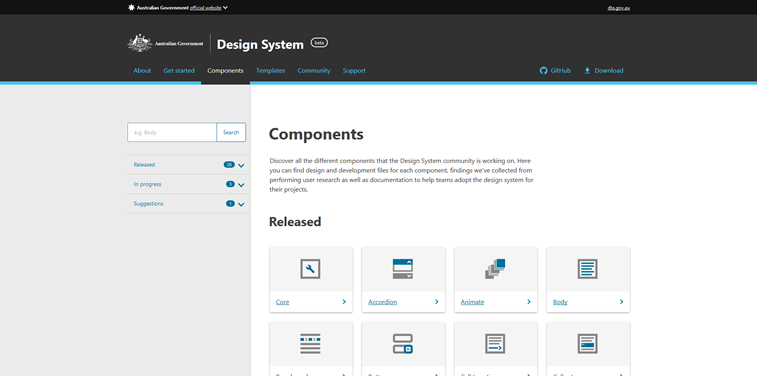The height and width of the screenshot is (376, 757).
Task: Click the Search button
Action: point(231,132)
